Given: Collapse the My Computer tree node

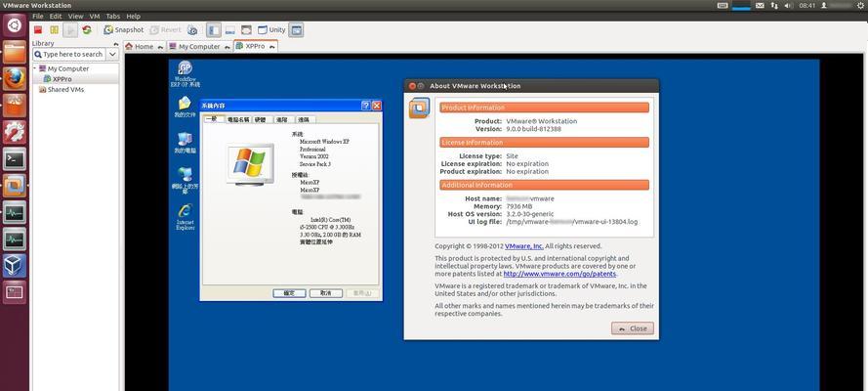Looking at the screenshot, I should pos(35,68).
